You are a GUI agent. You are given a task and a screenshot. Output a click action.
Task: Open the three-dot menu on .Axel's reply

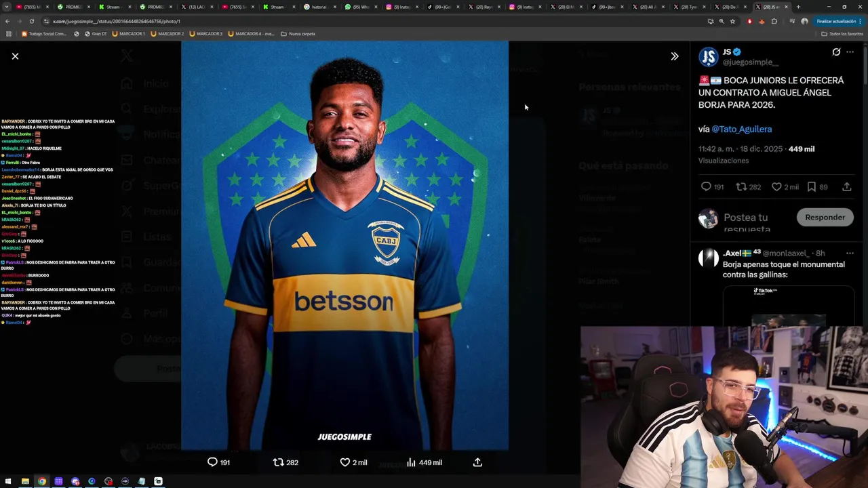tap(850, 253)
